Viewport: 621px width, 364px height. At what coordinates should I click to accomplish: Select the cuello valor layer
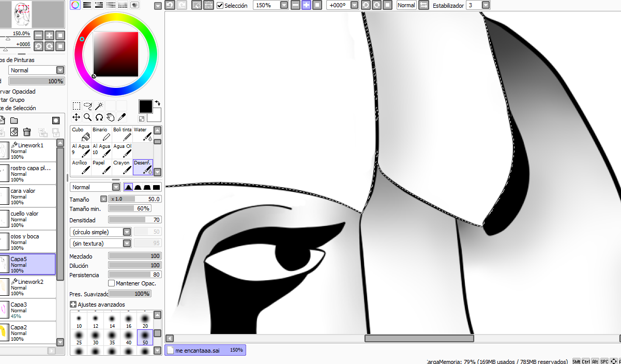28,219
